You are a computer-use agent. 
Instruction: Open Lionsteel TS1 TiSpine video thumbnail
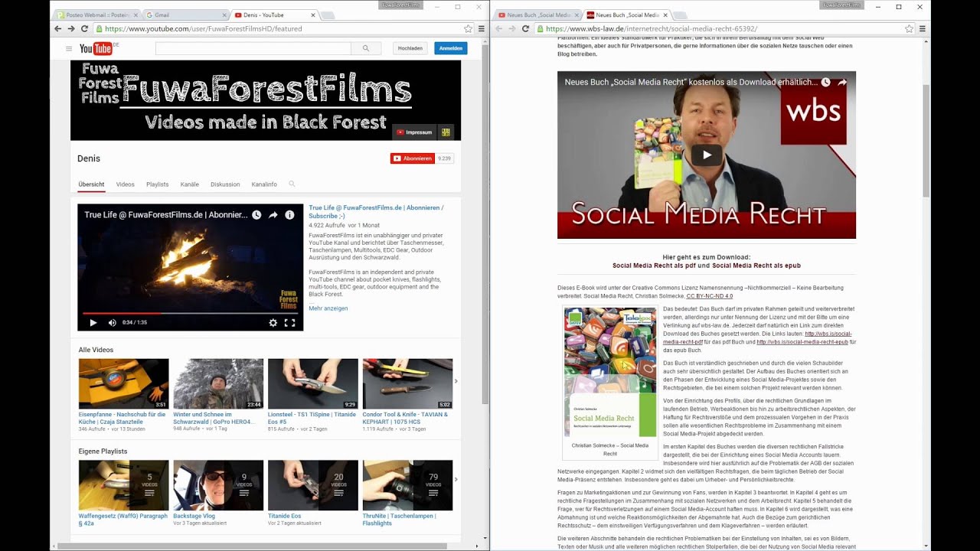[x=312, y=383]
